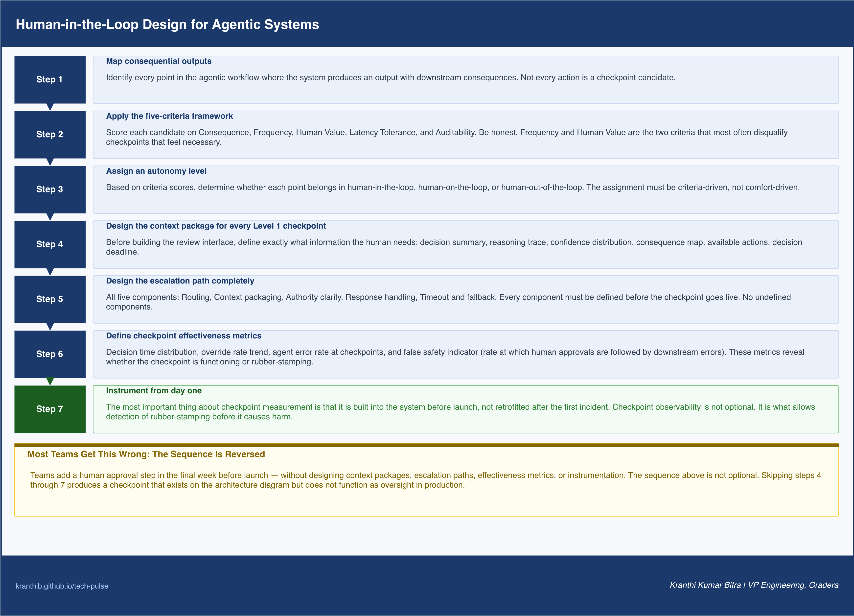The image size is (854, 616).
Task: Click the paragraph starting 'Before building the review interface'
Action: click(x=454, y=247)
